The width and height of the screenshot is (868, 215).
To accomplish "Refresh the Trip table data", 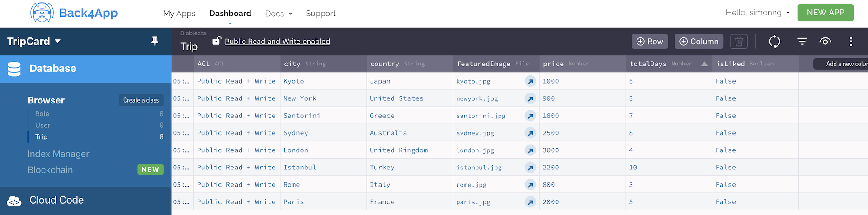I will click(x=774, y=42).
